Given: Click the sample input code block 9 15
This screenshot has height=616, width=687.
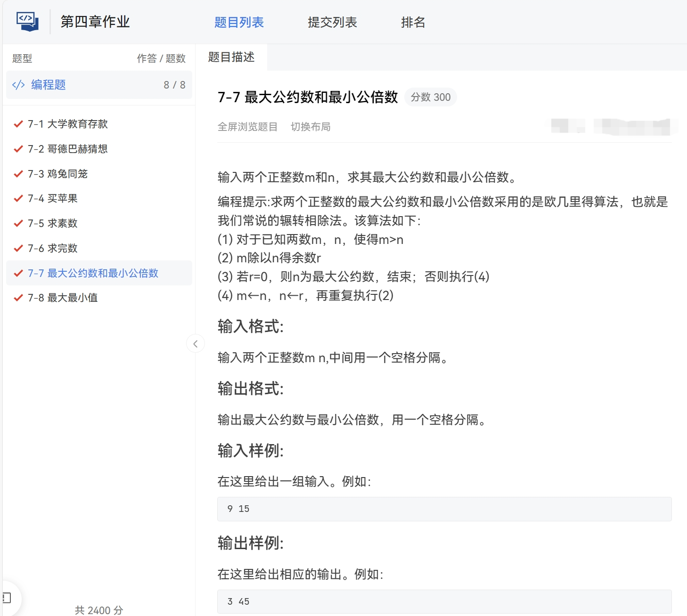Looking at the screenshot, I should 444,509.
